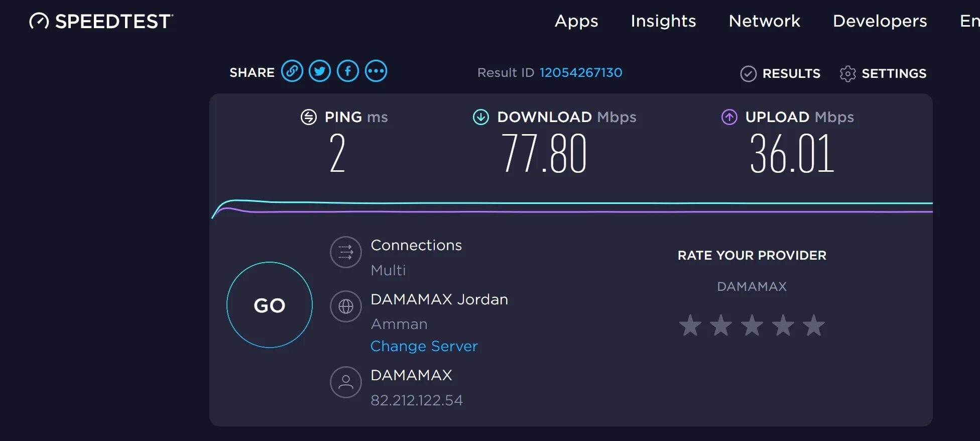
Task: Click the DAMAMAX Jordan server name
Action: coord(439,299)
